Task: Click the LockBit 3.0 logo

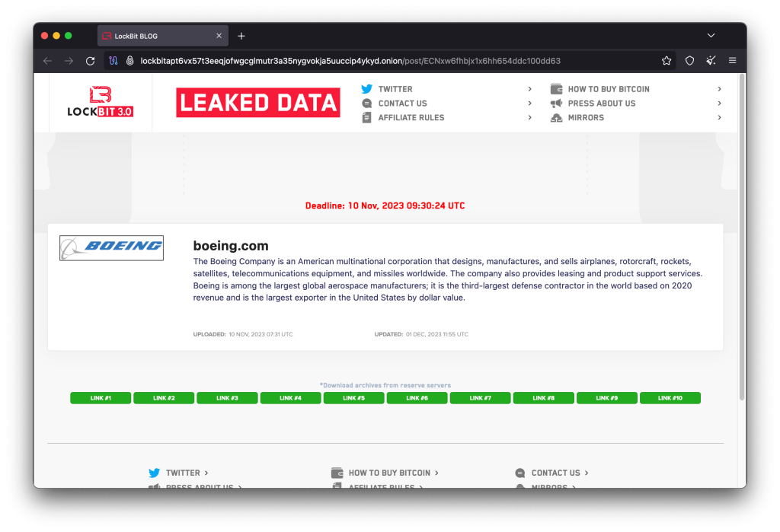Action: click(x=100, y=102)
